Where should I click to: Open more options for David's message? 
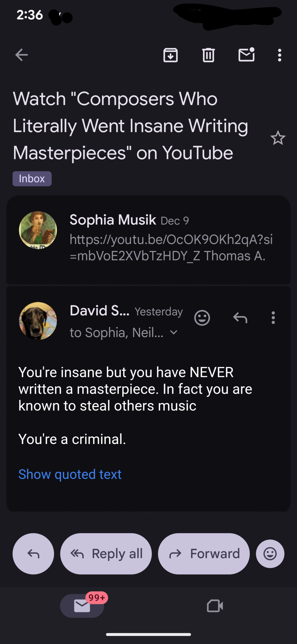pyautogui.click(x=273, y=318)
